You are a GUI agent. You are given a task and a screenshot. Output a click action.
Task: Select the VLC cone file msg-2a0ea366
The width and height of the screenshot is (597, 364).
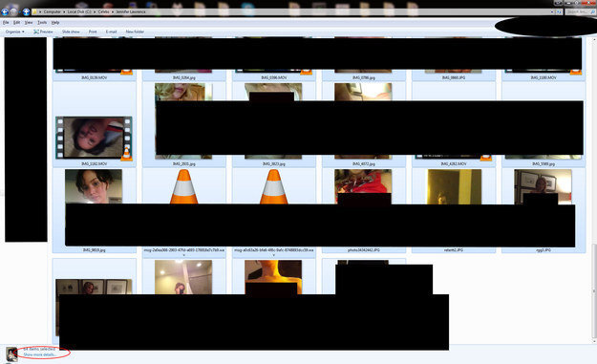click(x=184, y=211)
